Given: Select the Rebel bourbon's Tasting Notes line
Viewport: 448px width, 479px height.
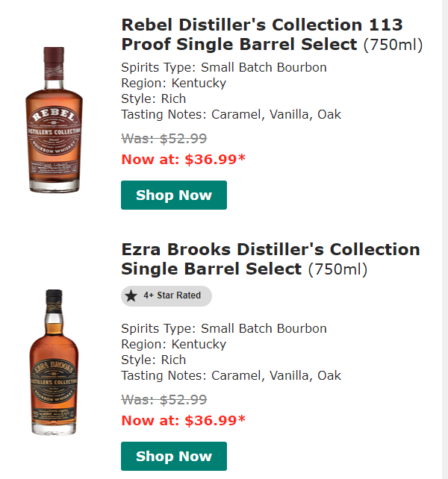Looking at the screenshot, I should click(x=231, y=114).
